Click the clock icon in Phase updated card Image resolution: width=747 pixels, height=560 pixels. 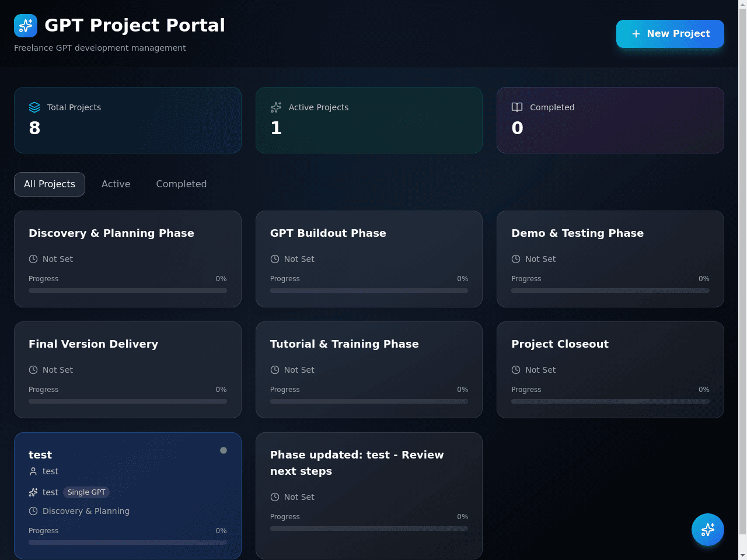[275, 497]
